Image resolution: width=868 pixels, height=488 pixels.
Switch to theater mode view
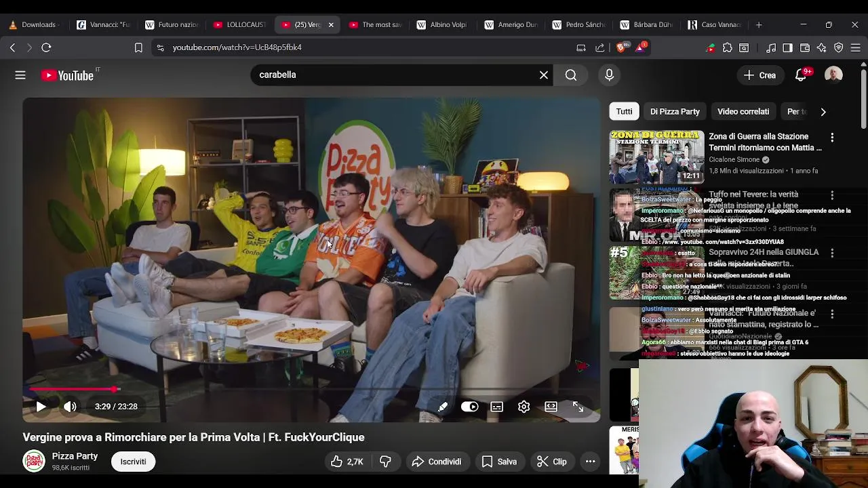[x=551, y=407]
